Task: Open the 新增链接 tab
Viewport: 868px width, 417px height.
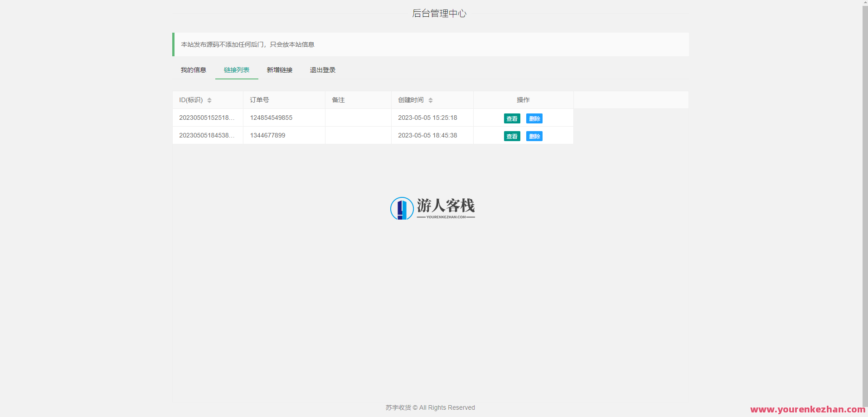Action: (x=280, y=70)
